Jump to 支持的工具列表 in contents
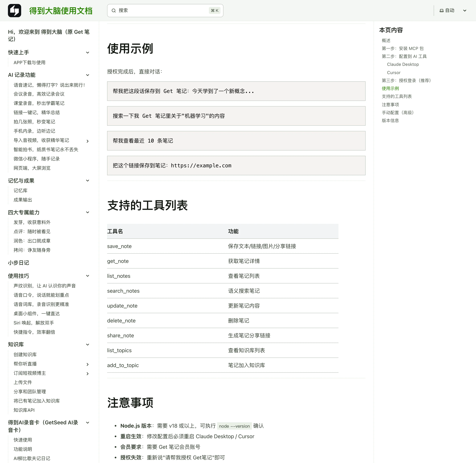The width and height of the screenshot is (476, 463). (x=397, y=96)
